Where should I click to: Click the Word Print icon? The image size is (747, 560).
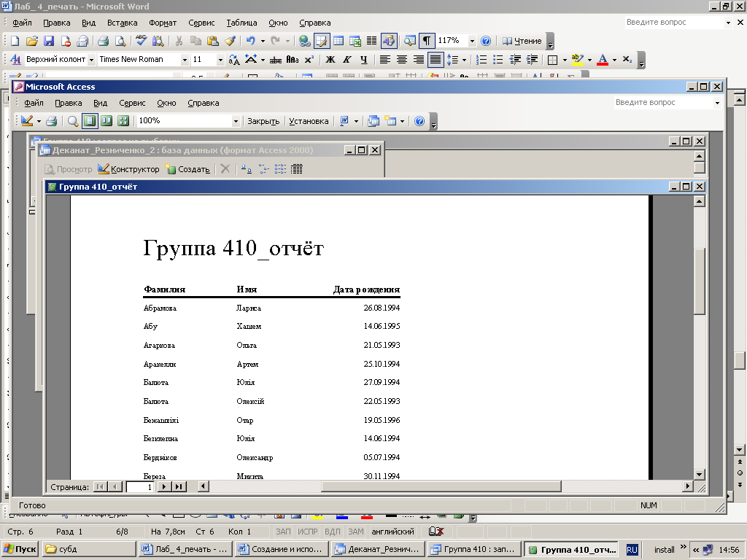click(x=103, y=41)
